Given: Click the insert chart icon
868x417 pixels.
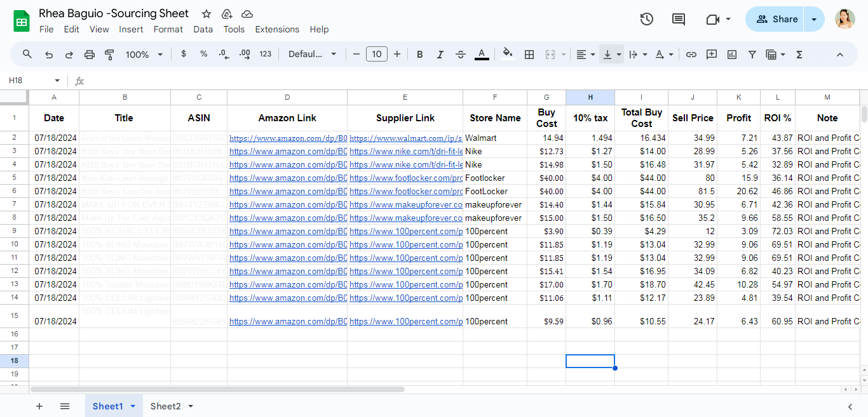Looking at the screenshot, I should point(732,55).
